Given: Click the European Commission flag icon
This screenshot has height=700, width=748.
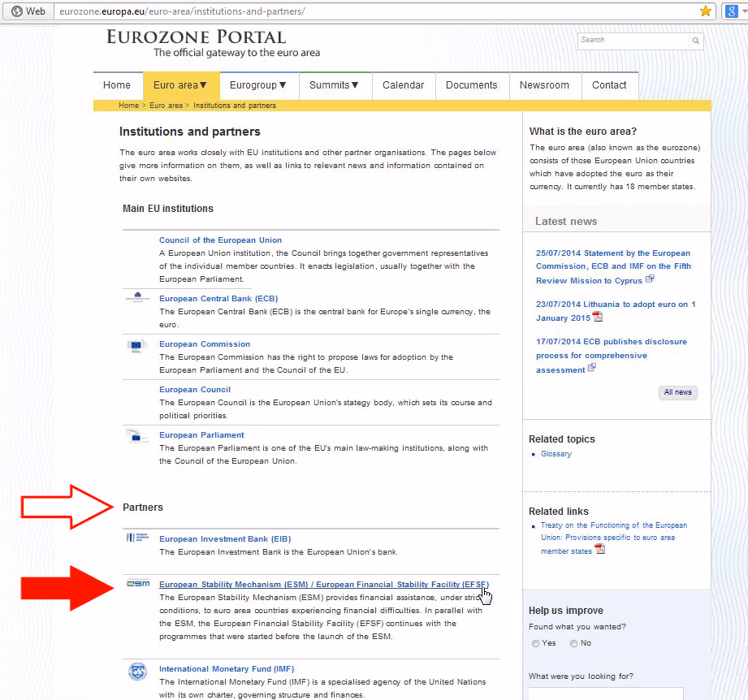Looking at the screenshot, I should tap(136, 345).
